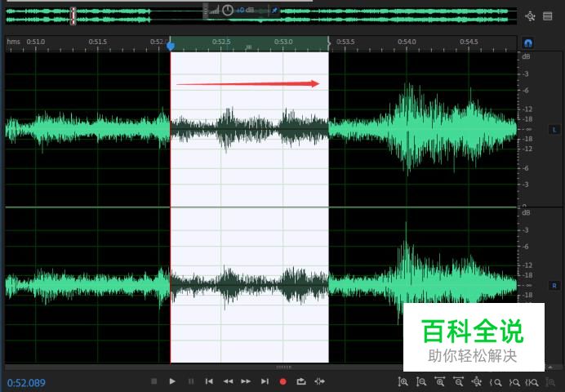The image size is (565, 392).
Task: Start playback with the Play button
Action: [x=172, y=381]
